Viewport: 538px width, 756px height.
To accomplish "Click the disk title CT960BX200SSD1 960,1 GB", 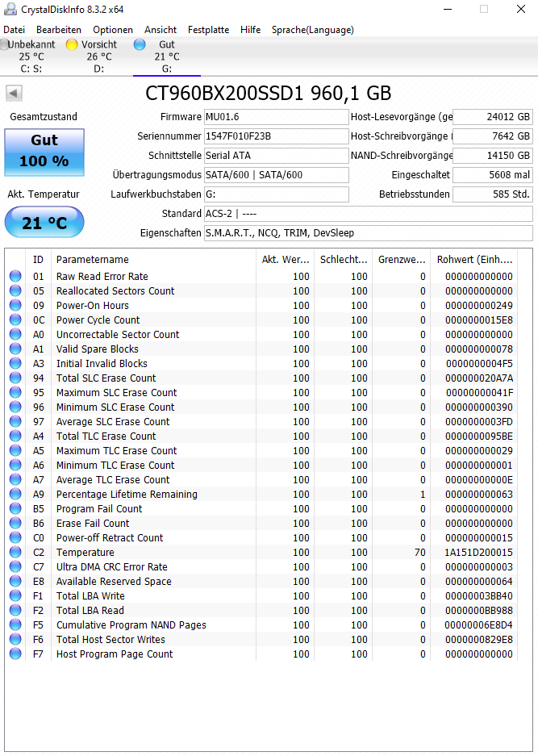I will tap(269, 93).
